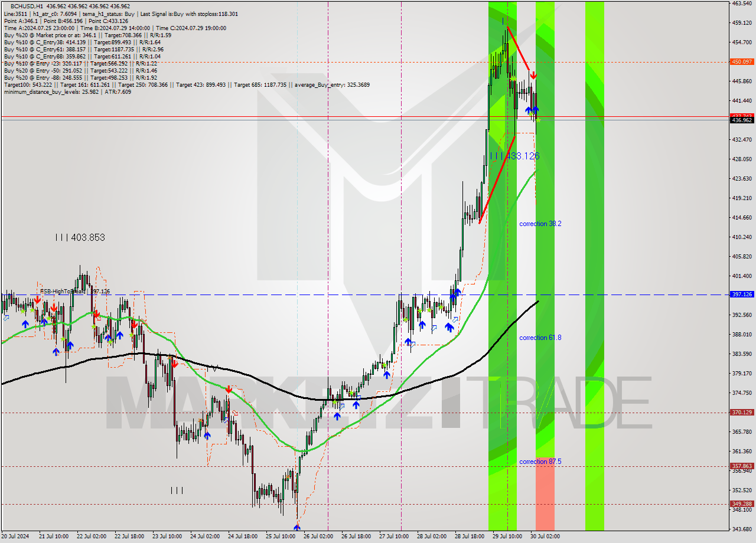Image resolution: width=756 pixels, height=543 pixels.
Task: Click the FSB-HighToBreak 397.126 label
Action: [x=75, y=292]
